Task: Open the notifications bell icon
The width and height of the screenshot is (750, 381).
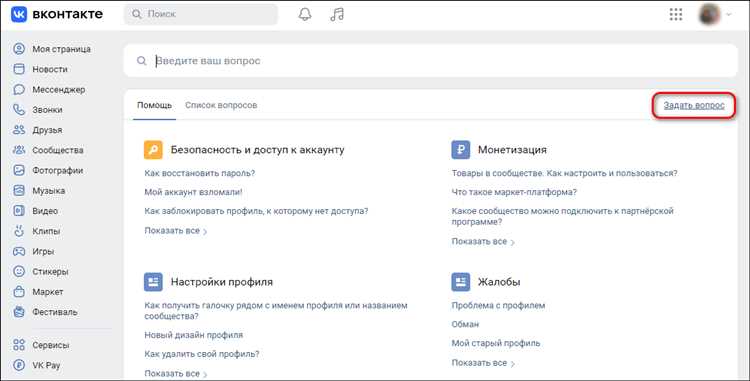Action: click(x=305, y=14)
